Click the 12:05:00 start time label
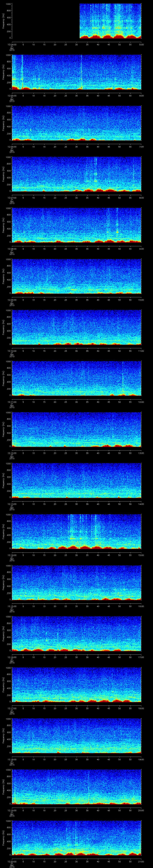 pyautogui.click(x=12, y=96)
